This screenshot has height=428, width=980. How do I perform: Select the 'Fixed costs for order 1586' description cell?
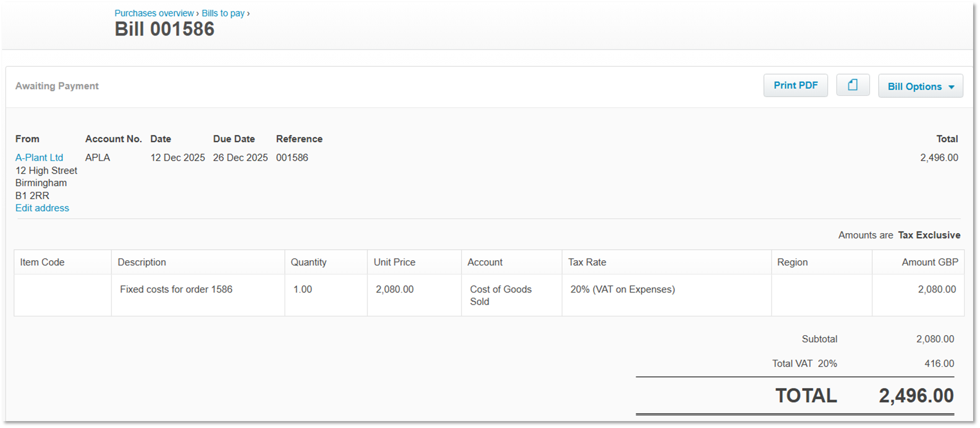[176, 289]
